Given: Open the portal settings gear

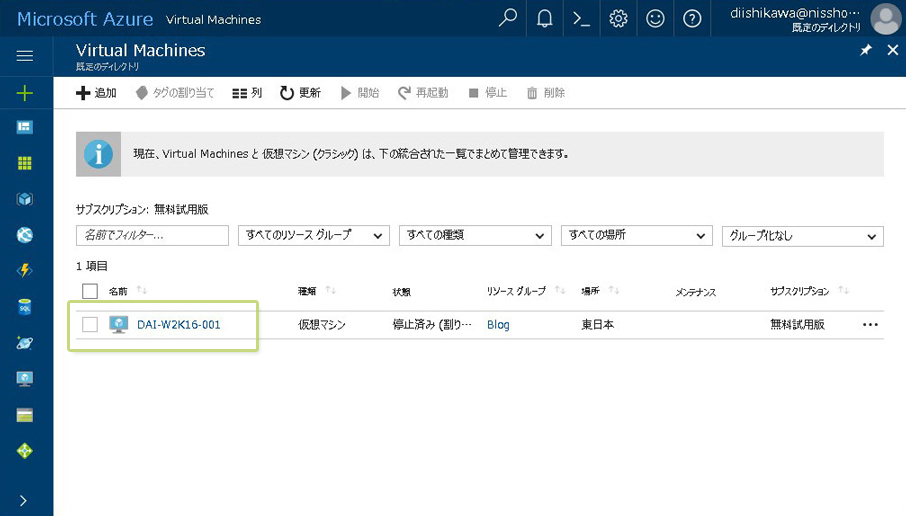Looking at the screenshot, I should [618, 18].
